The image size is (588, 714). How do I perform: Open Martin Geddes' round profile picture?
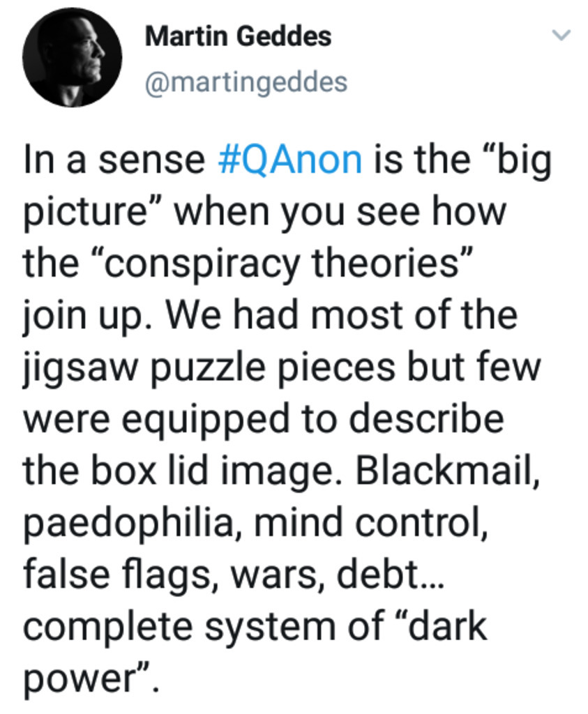point(72,57)
